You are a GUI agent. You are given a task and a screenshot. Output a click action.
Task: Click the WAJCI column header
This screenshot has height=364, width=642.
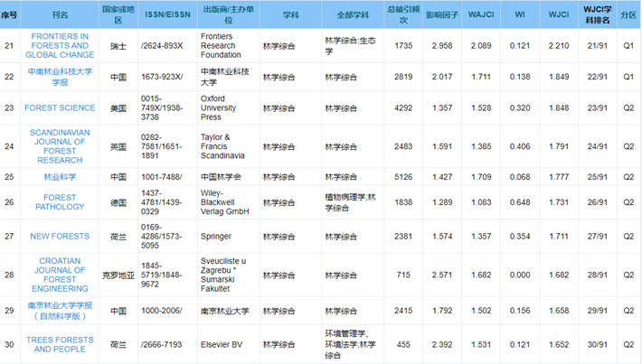483,14
